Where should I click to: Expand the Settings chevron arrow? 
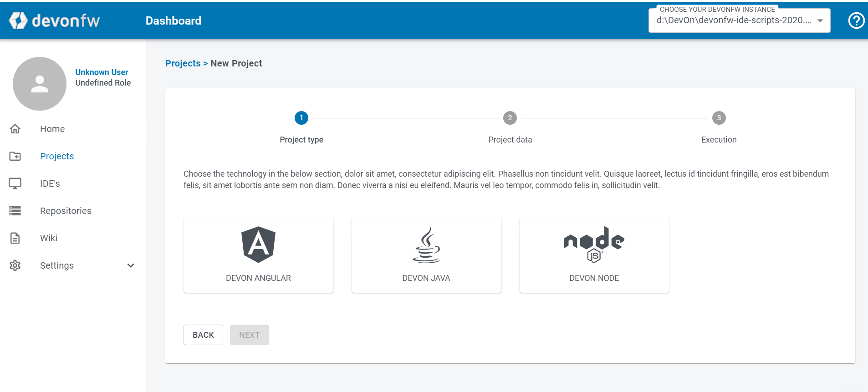click(131, 265)
